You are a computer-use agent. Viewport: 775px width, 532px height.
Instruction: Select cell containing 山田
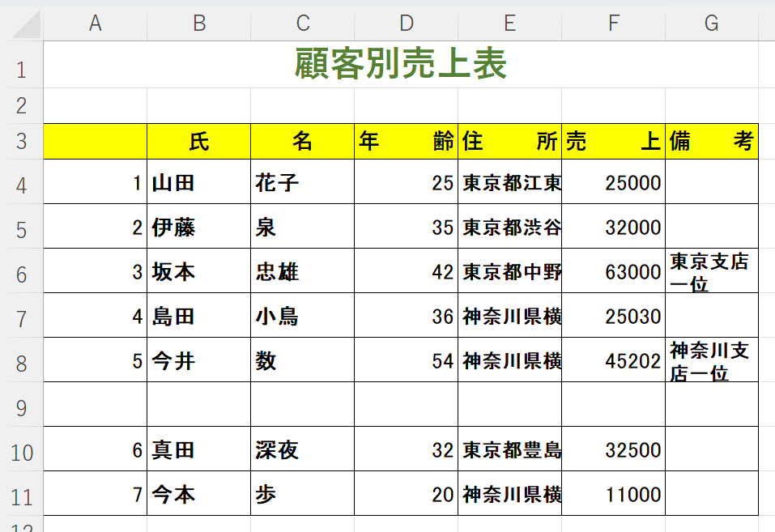[198, 182]
